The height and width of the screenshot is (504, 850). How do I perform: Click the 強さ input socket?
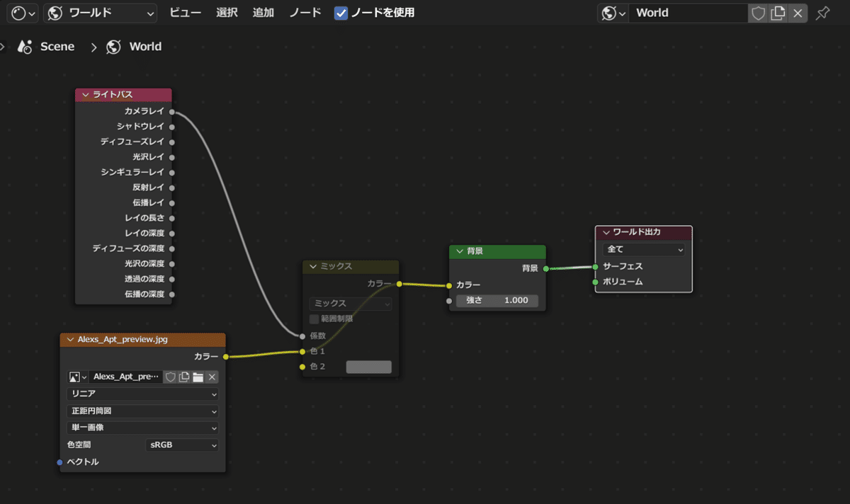[449, 301]
